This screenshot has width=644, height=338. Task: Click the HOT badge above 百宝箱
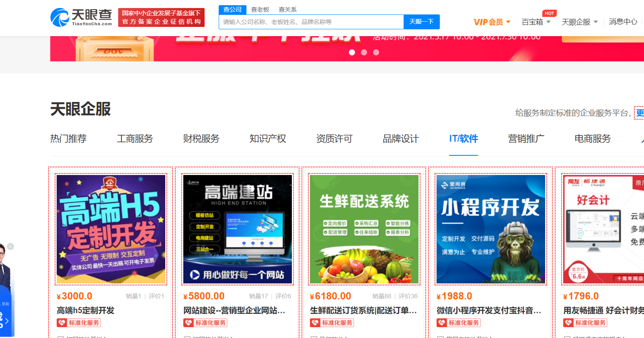pyautogui.click(x=549, y=13)
